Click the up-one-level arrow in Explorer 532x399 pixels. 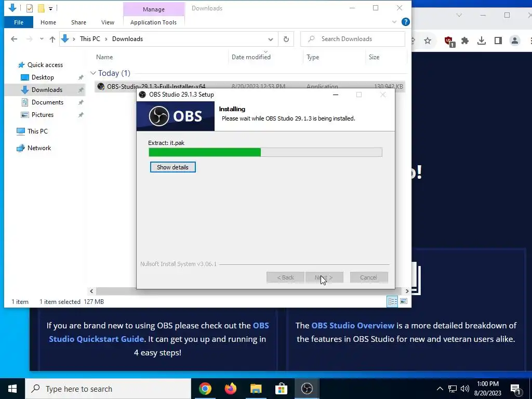[x=52, y=39]
